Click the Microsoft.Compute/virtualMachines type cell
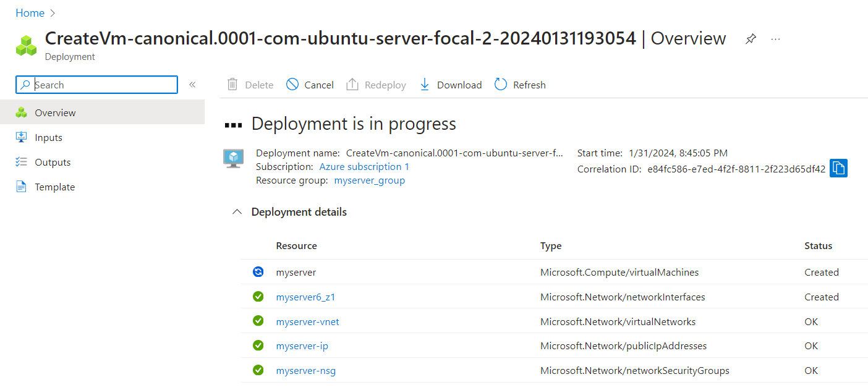This screenshot has width=868, height=390. click(619, 272)
